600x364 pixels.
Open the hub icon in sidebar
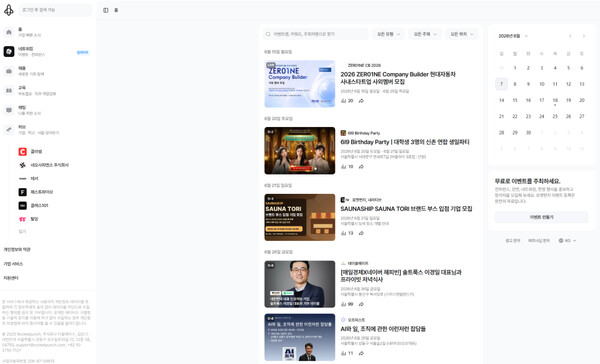pos(9,130)
